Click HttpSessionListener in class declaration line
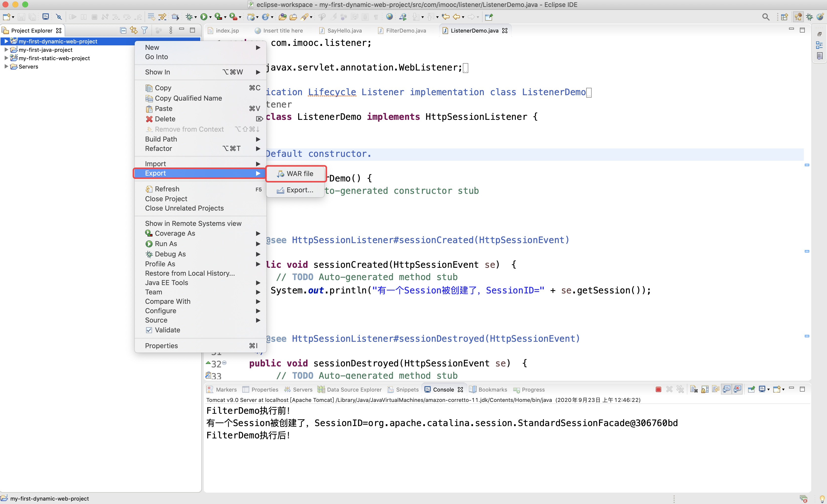Viewport: 827px width, 504px height. click(x=476, y=117)
